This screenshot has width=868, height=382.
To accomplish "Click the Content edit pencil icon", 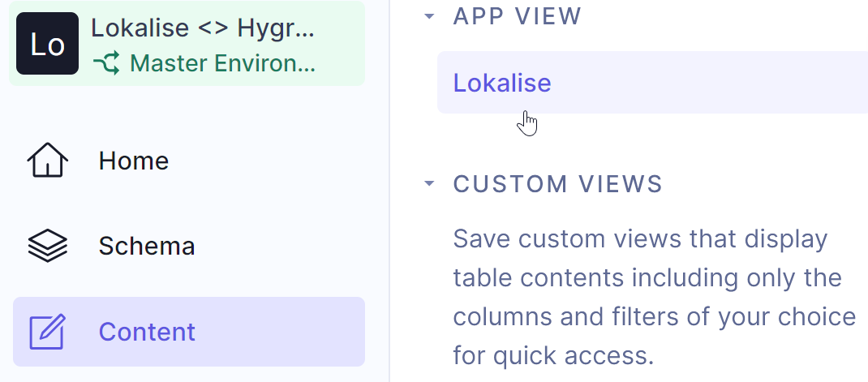I will point(47,332).
